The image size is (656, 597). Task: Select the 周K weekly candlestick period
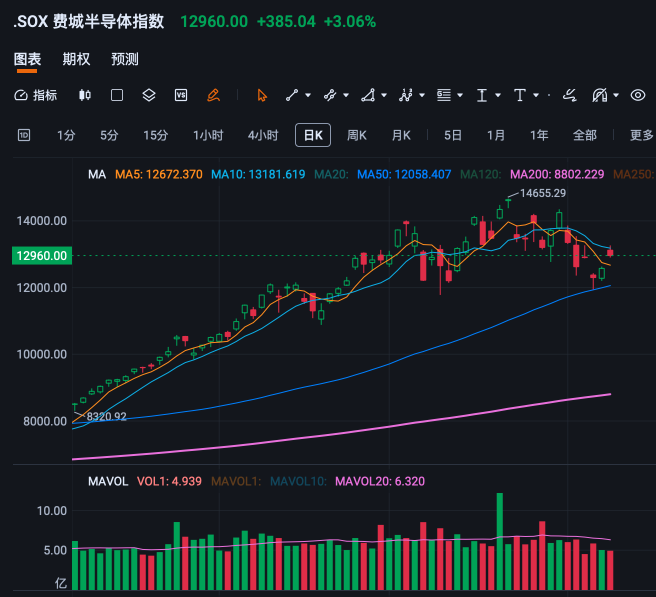356,135
